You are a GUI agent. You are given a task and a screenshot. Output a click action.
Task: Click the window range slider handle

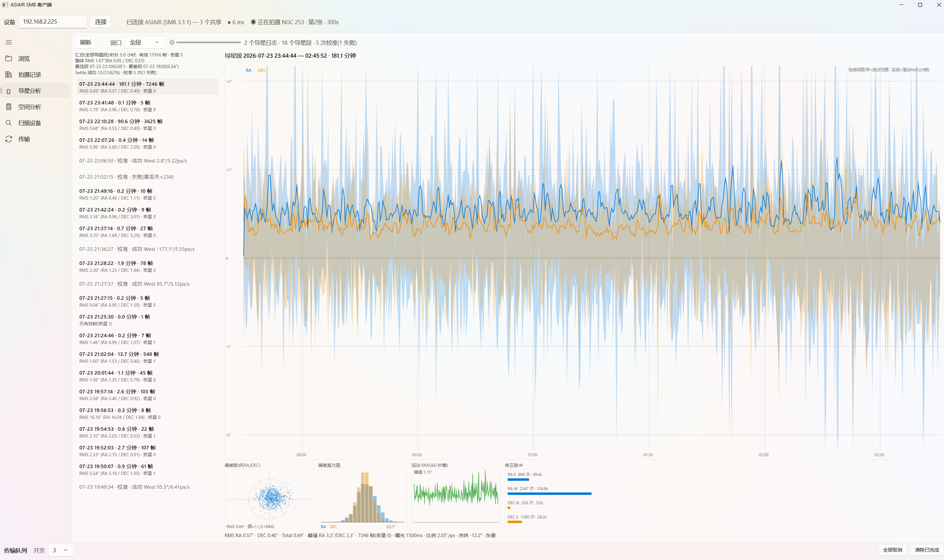click(172, 43)
